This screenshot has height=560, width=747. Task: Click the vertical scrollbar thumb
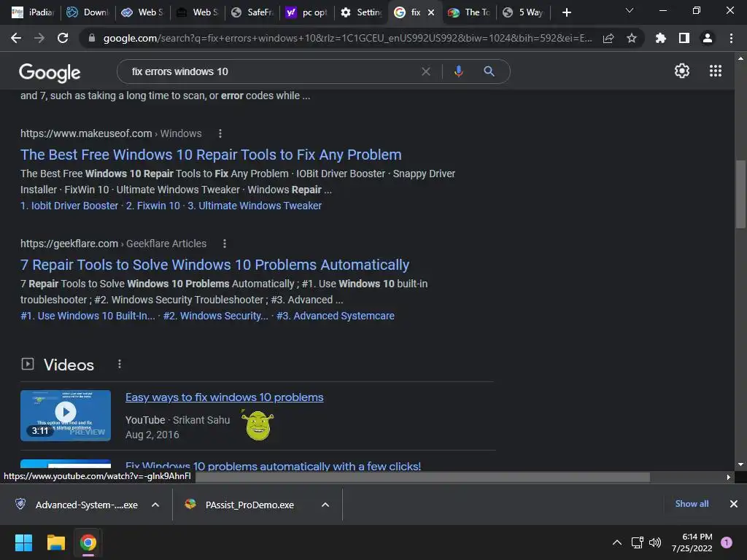[x=740, y=194]
